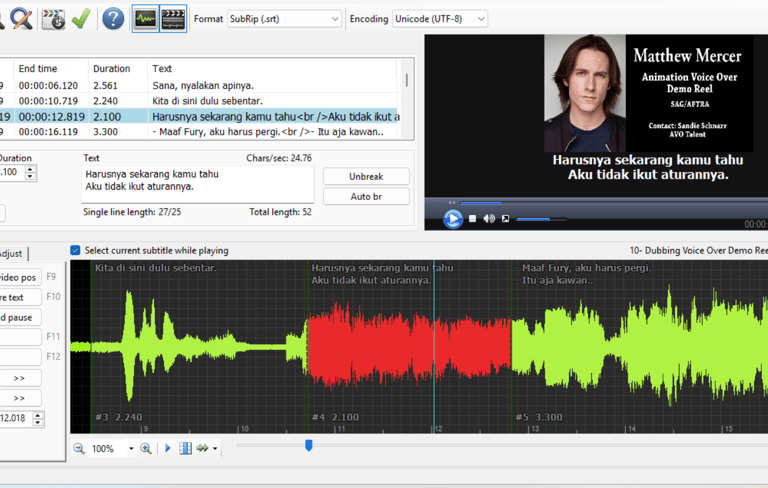Decrease the video position 12.018 spinner
The width and height of the screenshot is (768, 488).
point(38,422)
